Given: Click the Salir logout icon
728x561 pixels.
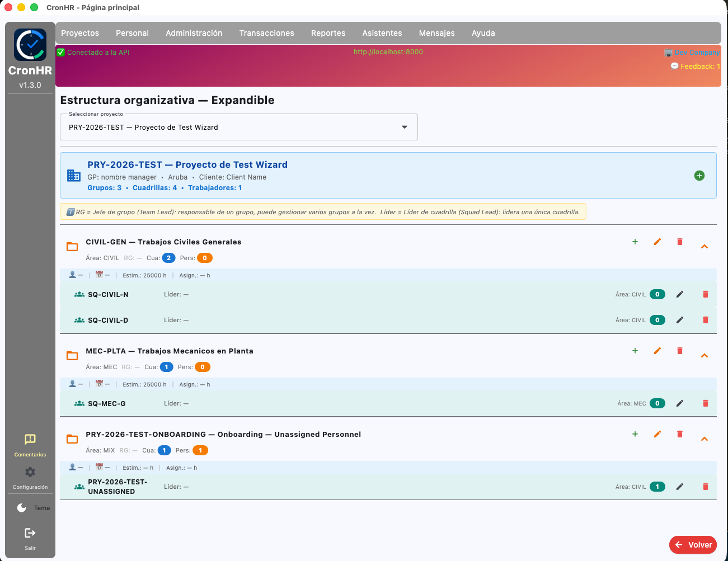Looking at the screenshot, I should [x=30, y=533].
